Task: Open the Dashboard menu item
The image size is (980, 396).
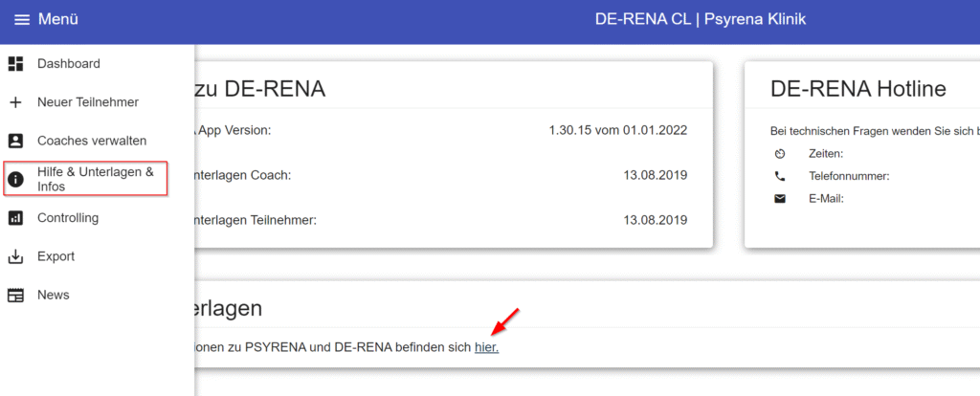Action: tap(69, 64)
